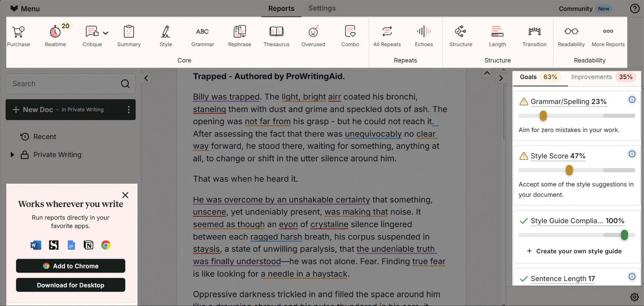Image resolution: width=644 pixels, height=306 pixels.
Task: Open the sentence Length report
Action: click(497, 36)
